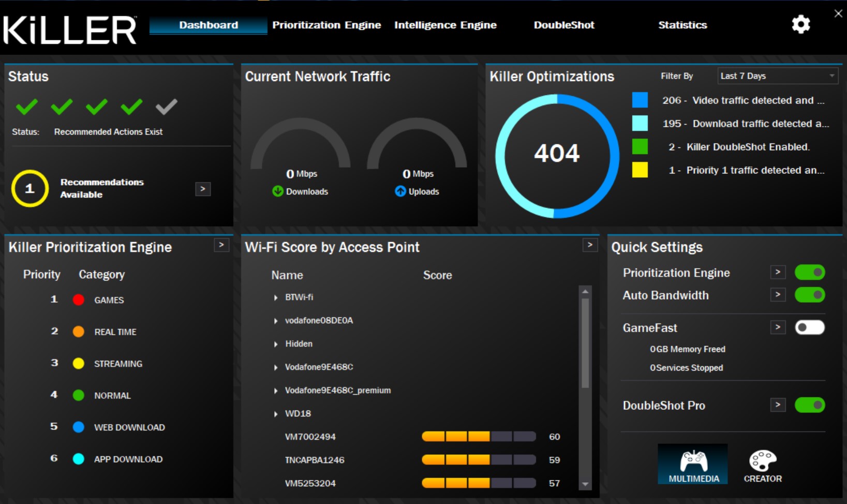
Task: Open the Statistics tab
Action: 682,24
